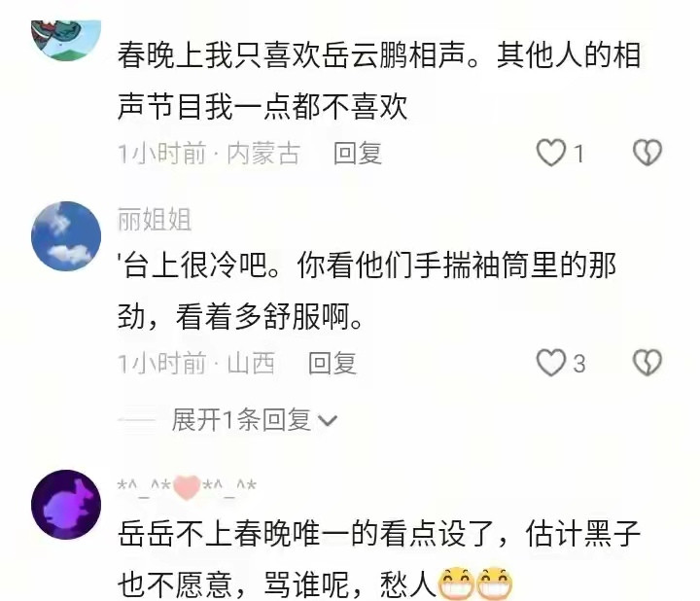This screenshot has height=601, width=700.
Task: Dislike 丽姐姐's comment with broken heart icon
Action: [x=647, y=362]
